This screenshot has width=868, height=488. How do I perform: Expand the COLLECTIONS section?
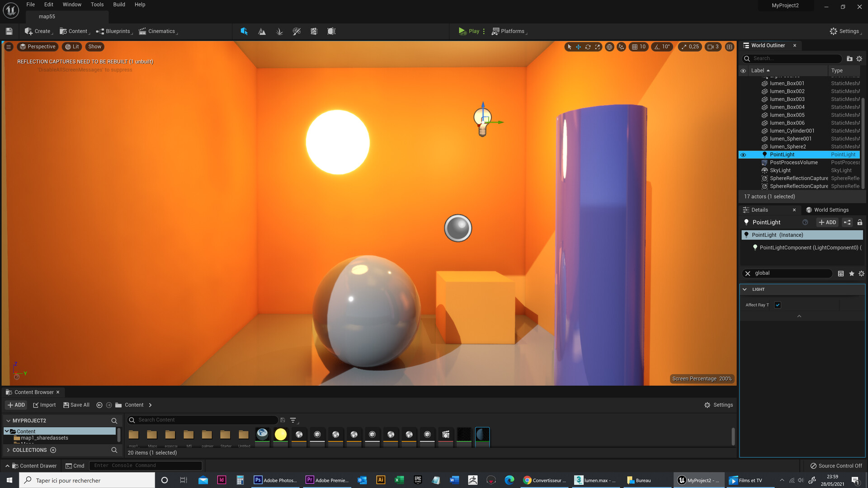(8, 450)
